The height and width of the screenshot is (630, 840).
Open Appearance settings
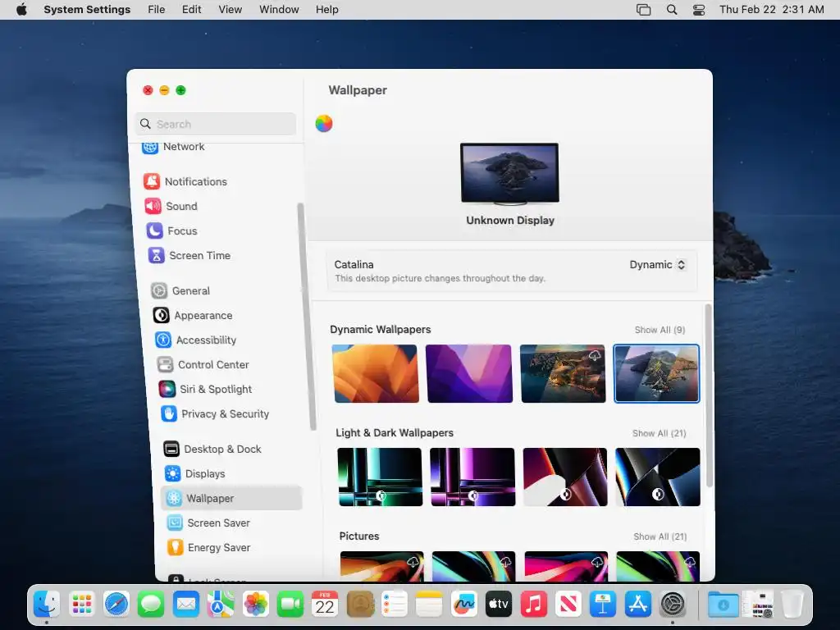click(x=193, y=316)
